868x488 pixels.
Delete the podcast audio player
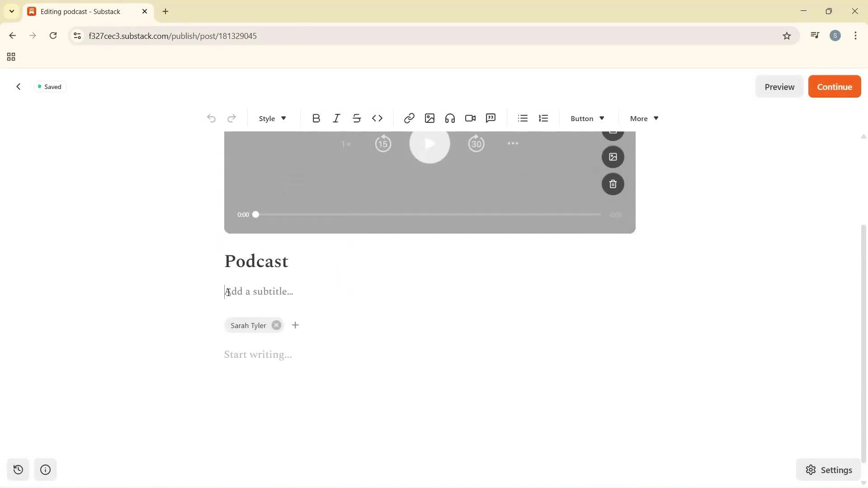(x=613, y=184)
